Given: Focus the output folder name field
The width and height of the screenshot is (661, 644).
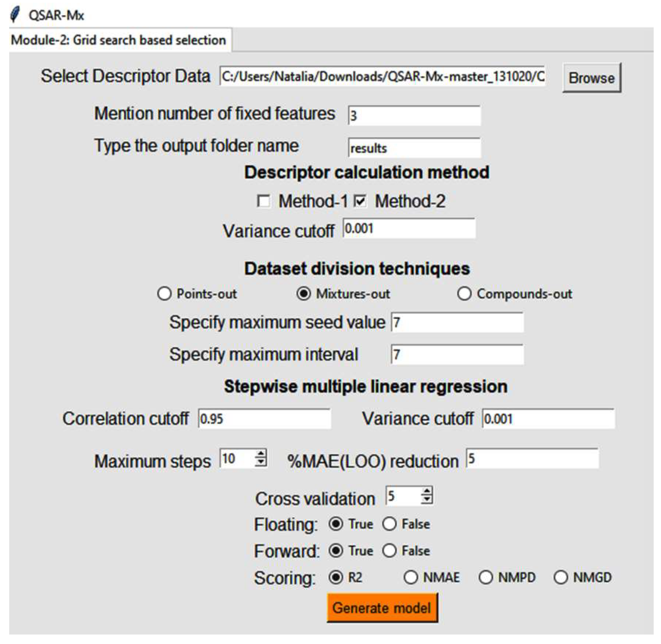Looking at the screenshot, I should point(414,148).
